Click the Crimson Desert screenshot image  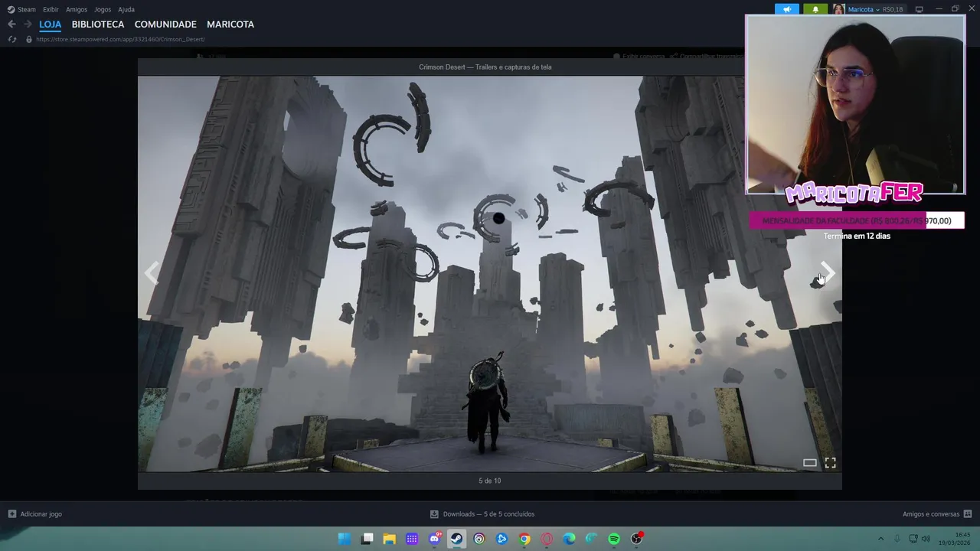490,273
